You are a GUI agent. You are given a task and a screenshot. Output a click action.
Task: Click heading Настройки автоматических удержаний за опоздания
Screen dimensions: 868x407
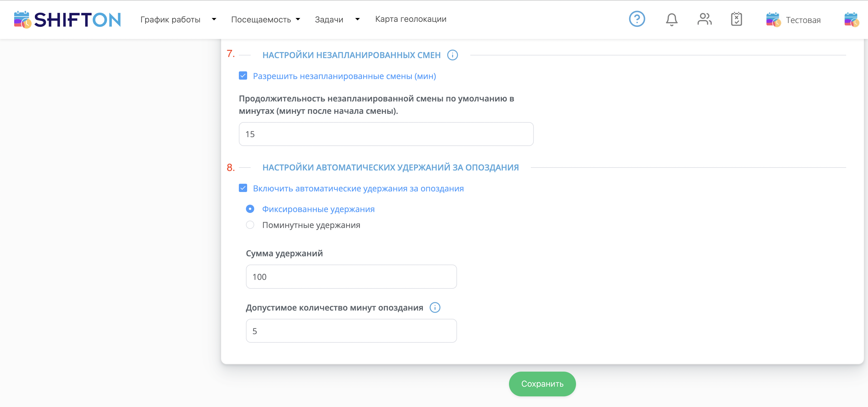coord(391,167)
